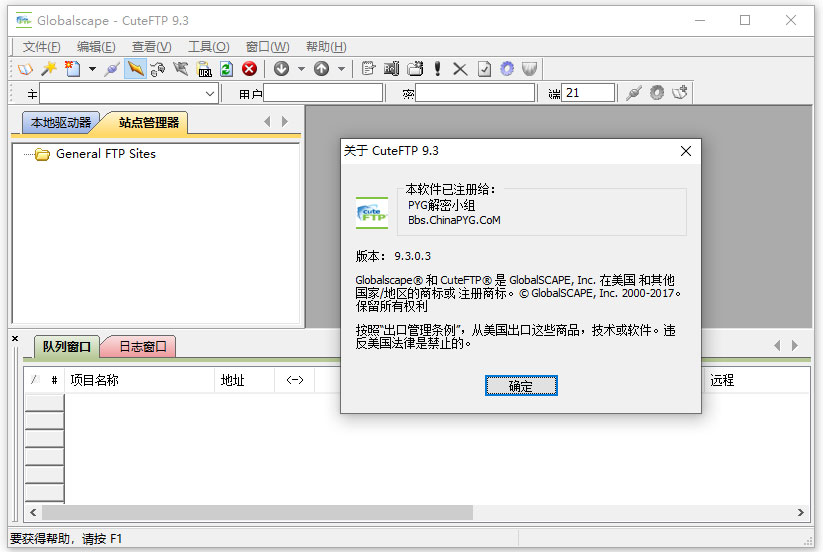823x552 pixels.
Task: Switch to the 日志窗口 tab
Action: coord(142,347)
